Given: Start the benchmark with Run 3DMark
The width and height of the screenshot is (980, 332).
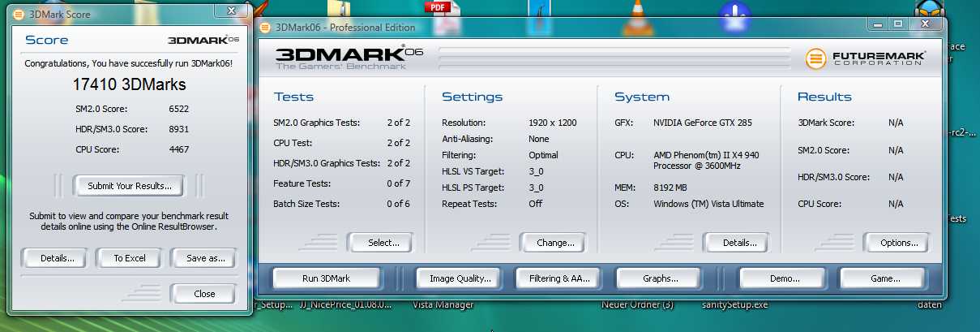Looking at the screenshot, I should [326, 278].
